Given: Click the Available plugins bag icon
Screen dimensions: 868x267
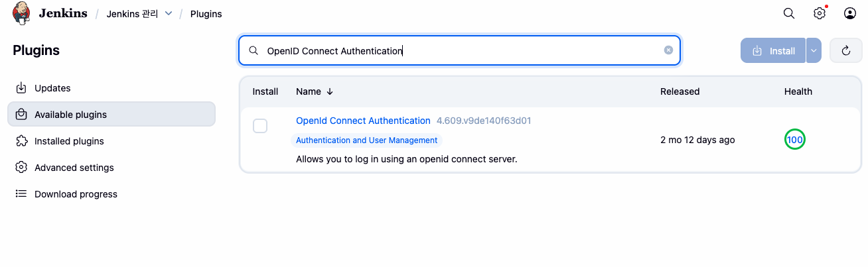Looking at the screenshot, I should point(21,115).
